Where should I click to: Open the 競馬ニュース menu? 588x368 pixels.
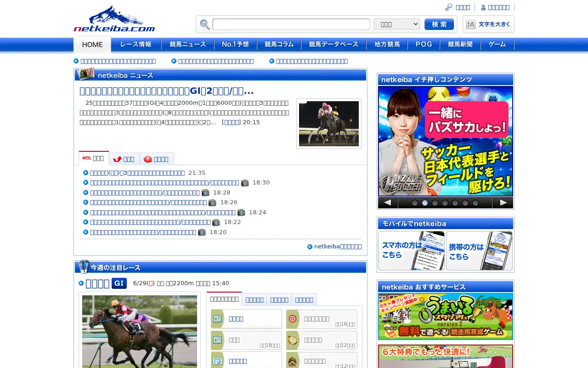[188, 45]
